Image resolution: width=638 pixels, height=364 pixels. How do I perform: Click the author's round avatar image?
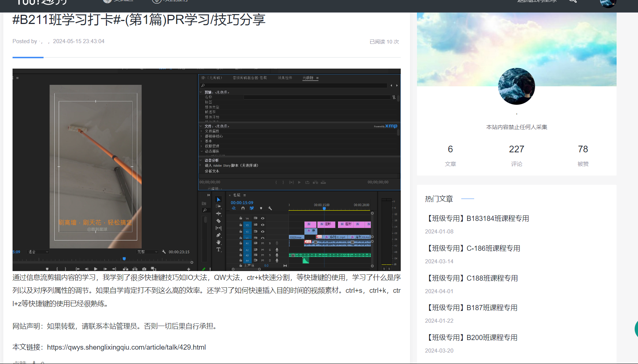[x=516, y=86]
